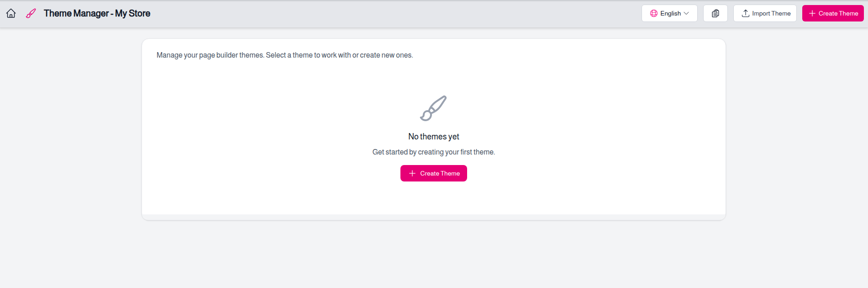Viewport: 868px width, 288px height.
Task: Click the theme management description at card top
Action: click(x=284, y=55)
